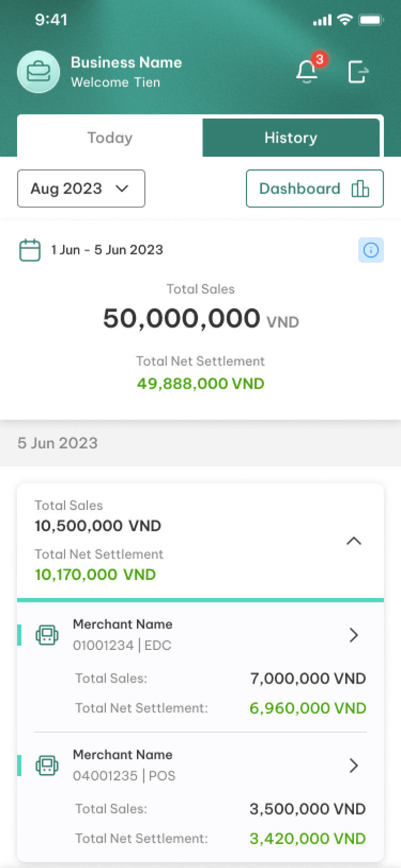Viewport: 401px width, 868px height.
Task: Switch to the Today tab
Action: [x=110, y=138]
